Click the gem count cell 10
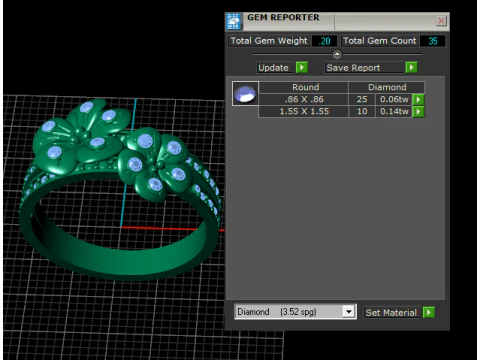The width and height of the screenshot is (480, 360). pos(362,111)
